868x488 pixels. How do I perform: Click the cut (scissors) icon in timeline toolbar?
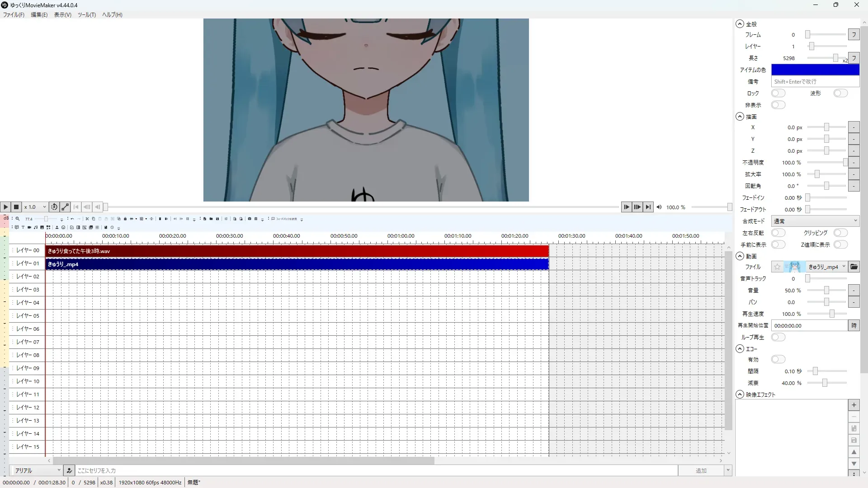click(87, 219)
